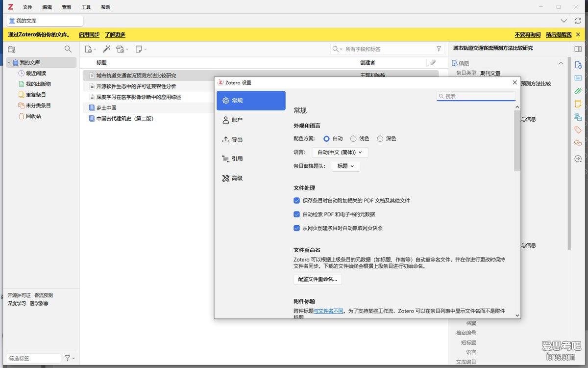Open the 引用 settings pane

251,158
